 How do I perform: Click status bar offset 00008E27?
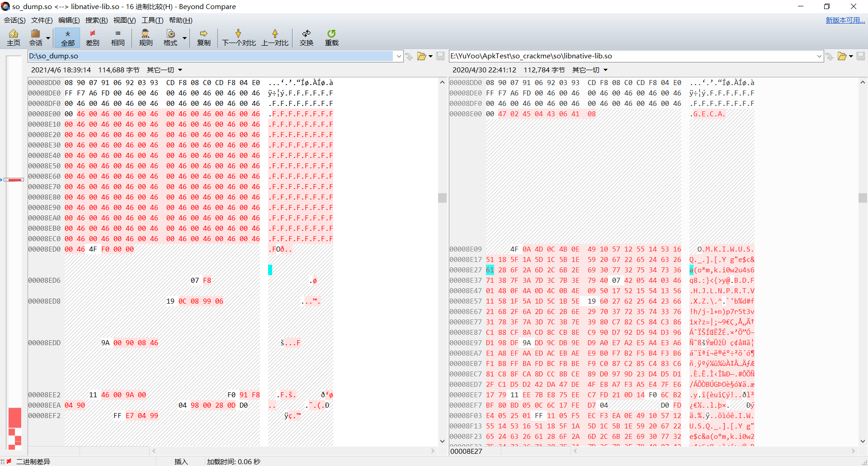coord(467,452)
